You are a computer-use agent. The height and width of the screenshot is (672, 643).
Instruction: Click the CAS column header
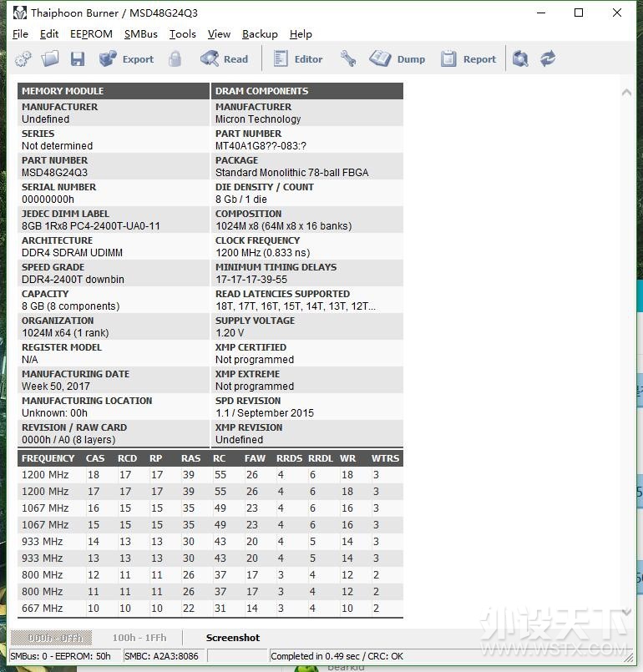click(95, 458)
